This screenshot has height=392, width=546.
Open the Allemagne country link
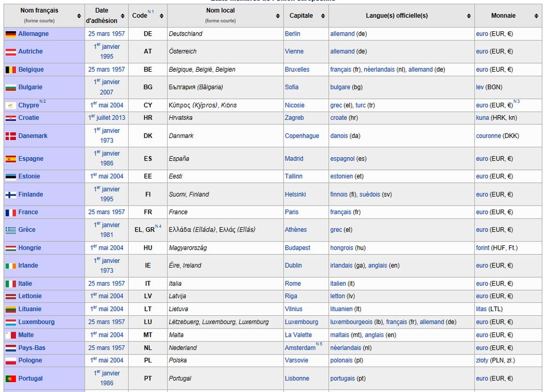click(33, 34)
